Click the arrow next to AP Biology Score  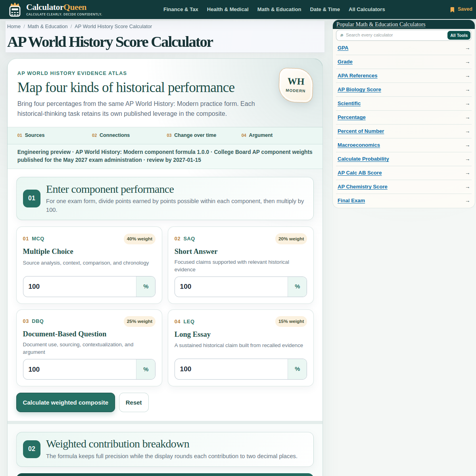467,90
